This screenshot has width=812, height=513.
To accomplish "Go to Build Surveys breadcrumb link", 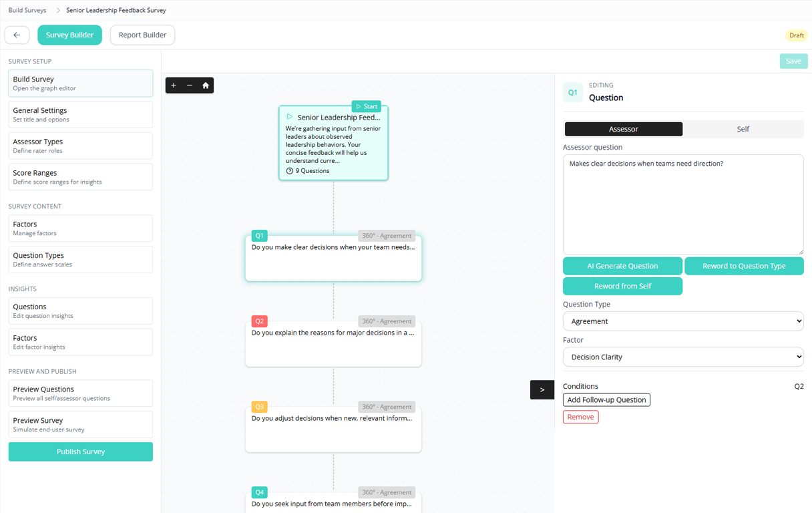I will coord(27,11).
